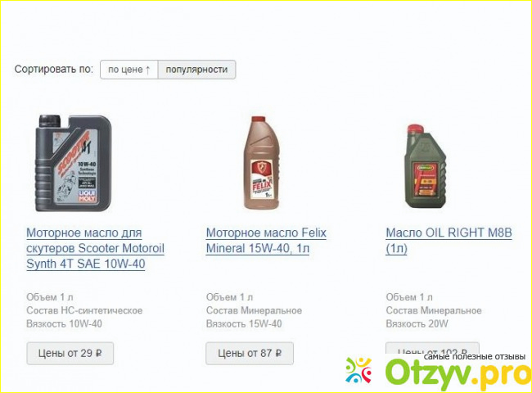
Task: Open the Felix Mineral oil bottle image
Action: [x=262, y=162]
